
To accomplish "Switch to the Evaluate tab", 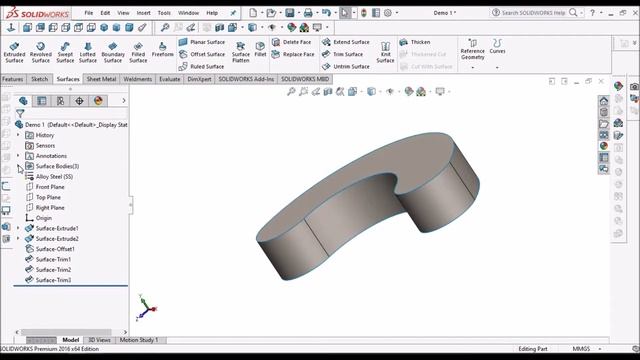I will point(170,79).
